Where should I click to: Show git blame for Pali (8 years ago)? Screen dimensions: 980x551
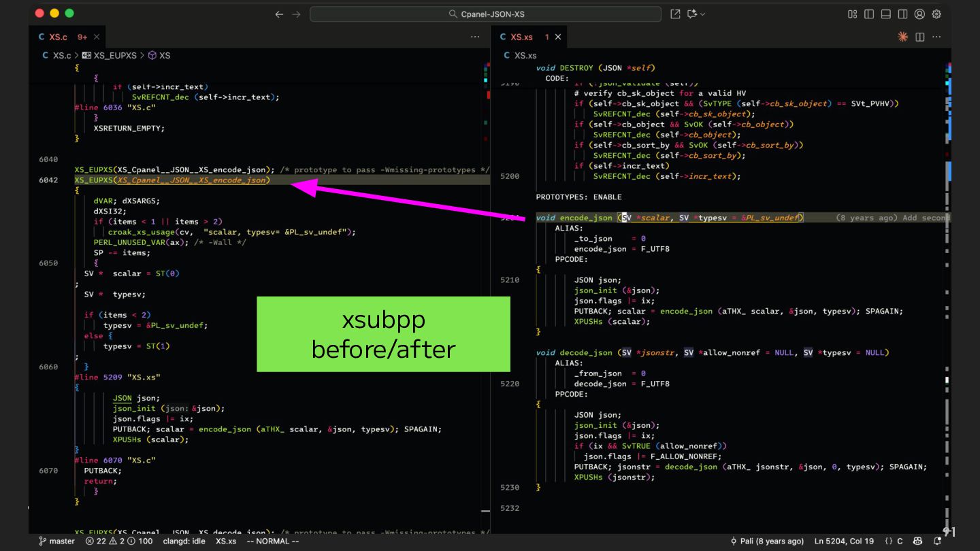tap(767, 541)
